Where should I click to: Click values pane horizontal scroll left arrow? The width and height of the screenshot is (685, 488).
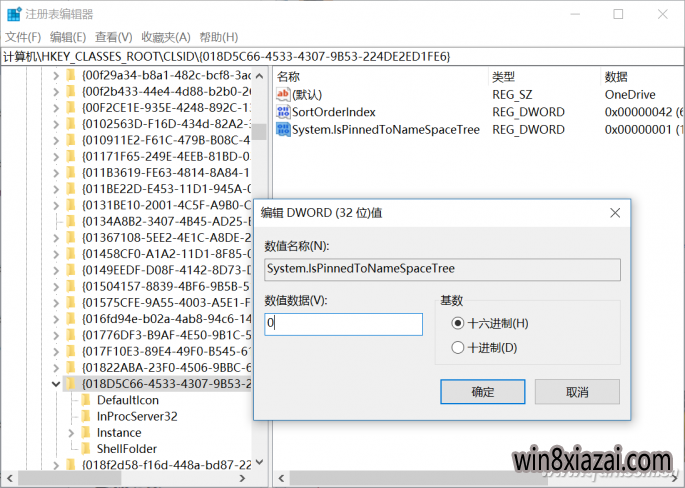pyautogui.click(x=281, y=478)
